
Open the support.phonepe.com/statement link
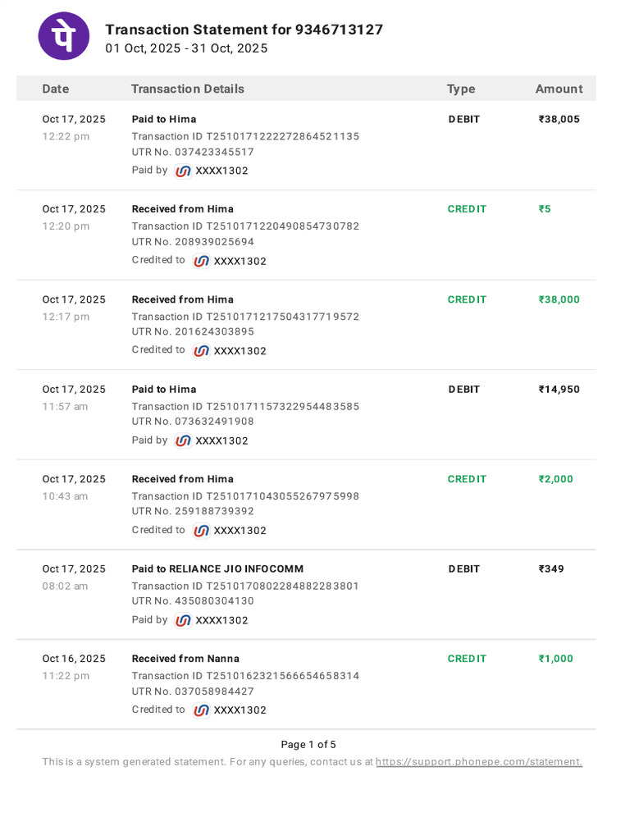(479, 762)
